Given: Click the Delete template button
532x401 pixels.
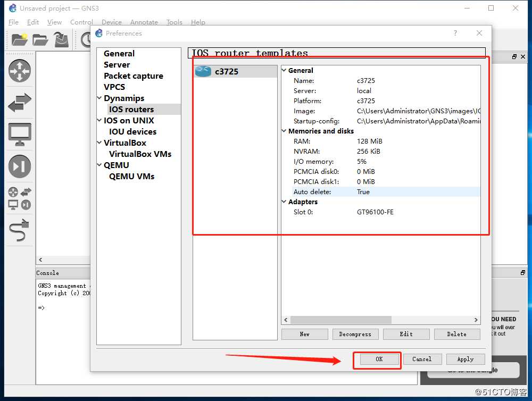Looking at the screenshot, I should coord(456,334).
